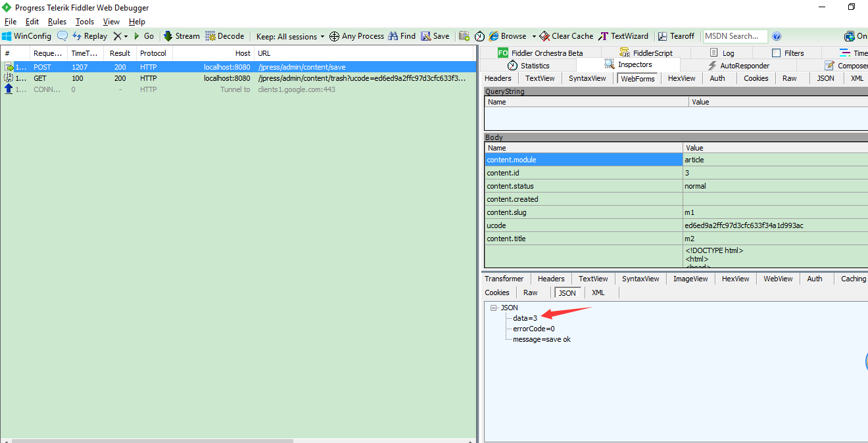
Task: Open the Composer tab
Action: 846,66
